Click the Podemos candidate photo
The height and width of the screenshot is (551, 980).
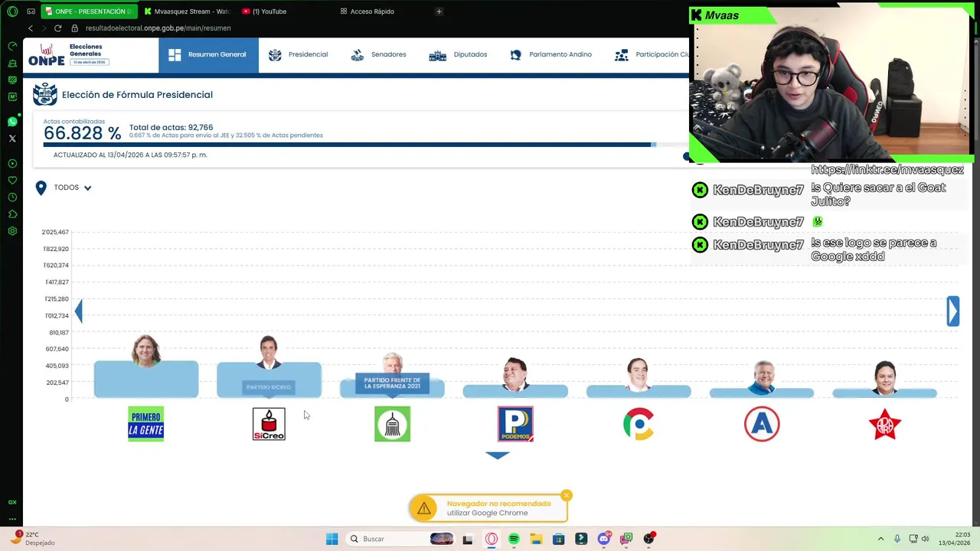[x=515, y=373]
